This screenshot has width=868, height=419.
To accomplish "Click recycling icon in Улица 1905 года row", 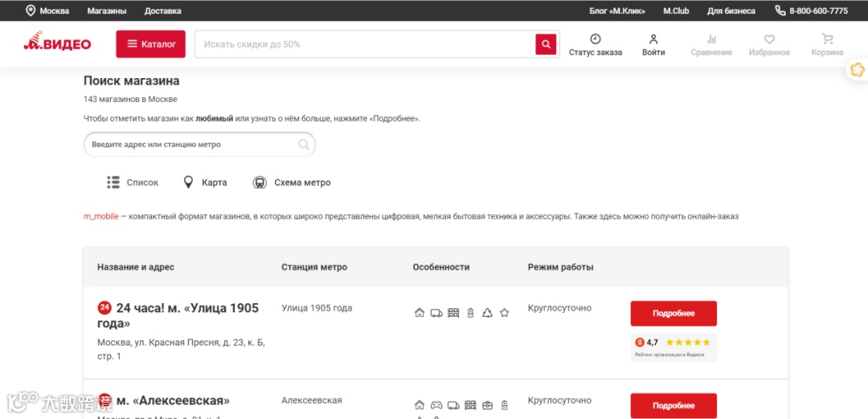I will point(487,313).
